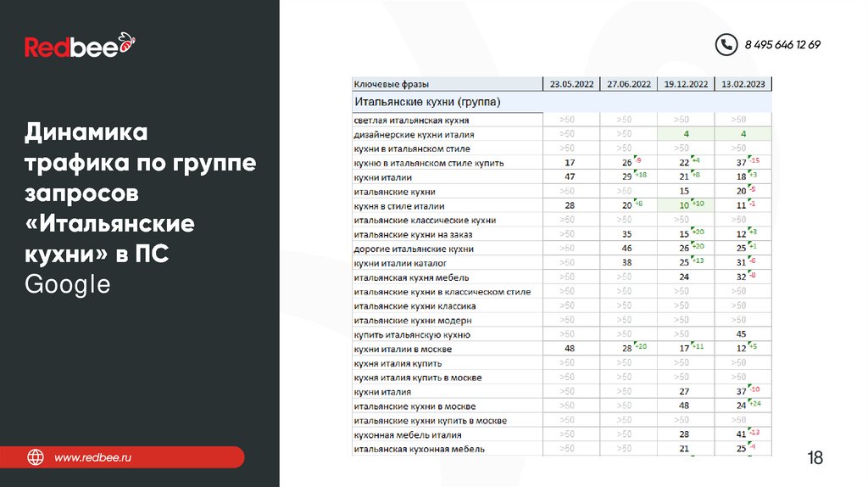Select row 'светлая итальянская кухня'
The width and height of the screenshot is (868, 487).
562,120
